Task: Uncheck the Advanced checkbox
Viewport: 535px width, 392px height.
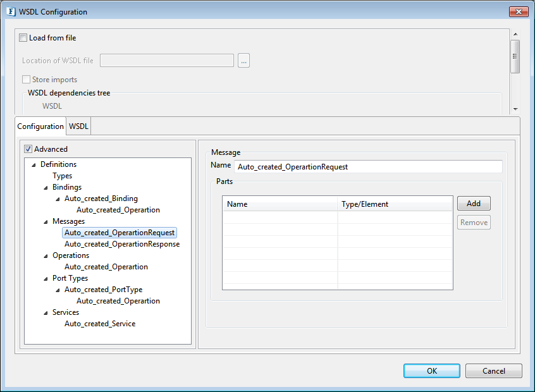Action: coord(28,149)
